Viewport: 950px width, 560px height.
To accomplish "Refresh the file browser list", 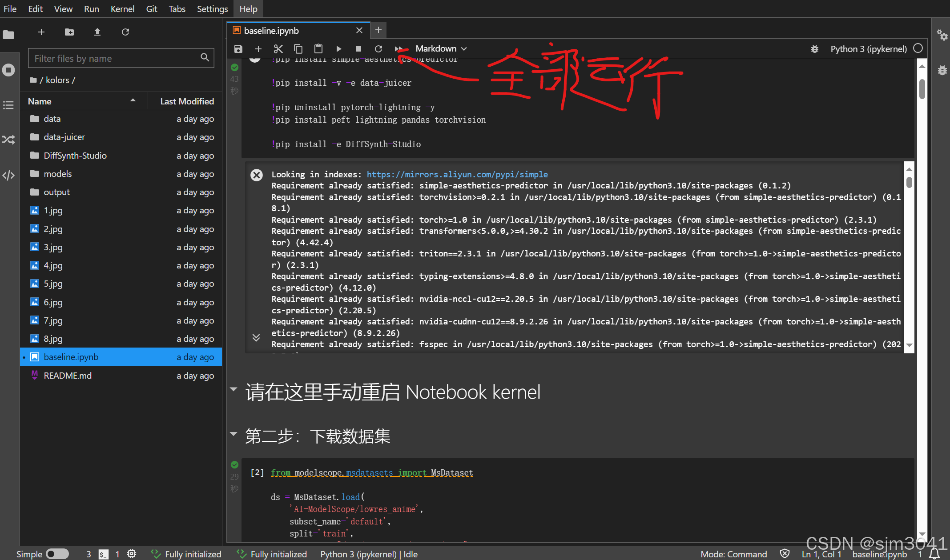I will [x=125, y=32].
